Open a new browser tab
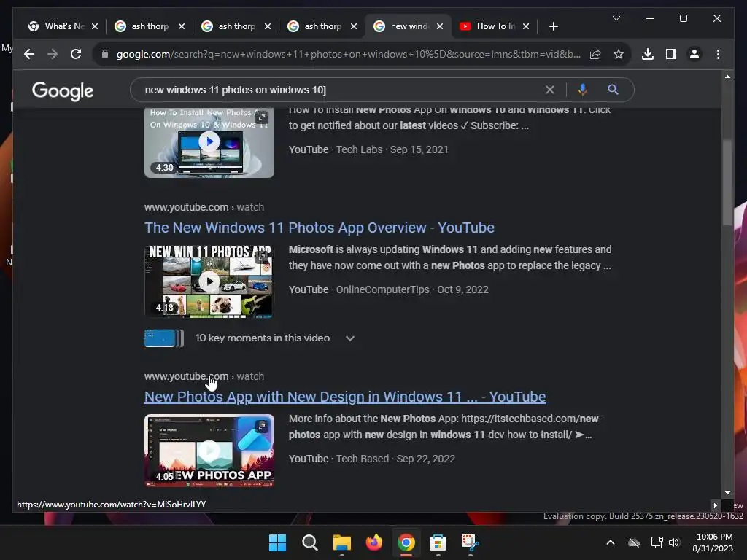747x560 pixels. click(x=553, y=26)
